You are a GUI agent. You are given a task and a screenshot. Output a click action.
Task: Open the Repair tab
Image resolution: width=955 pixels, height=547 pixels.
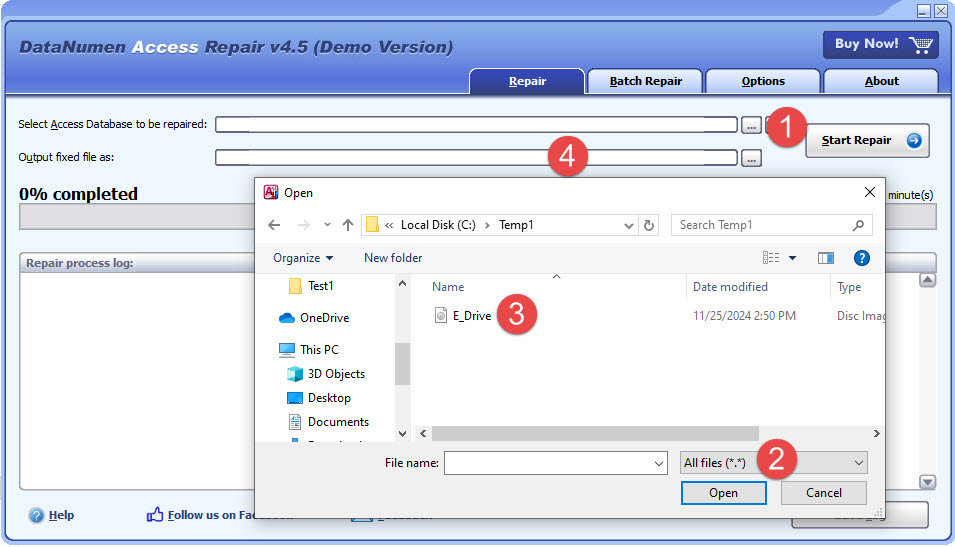pyautogui.click(x=527, y=81)
